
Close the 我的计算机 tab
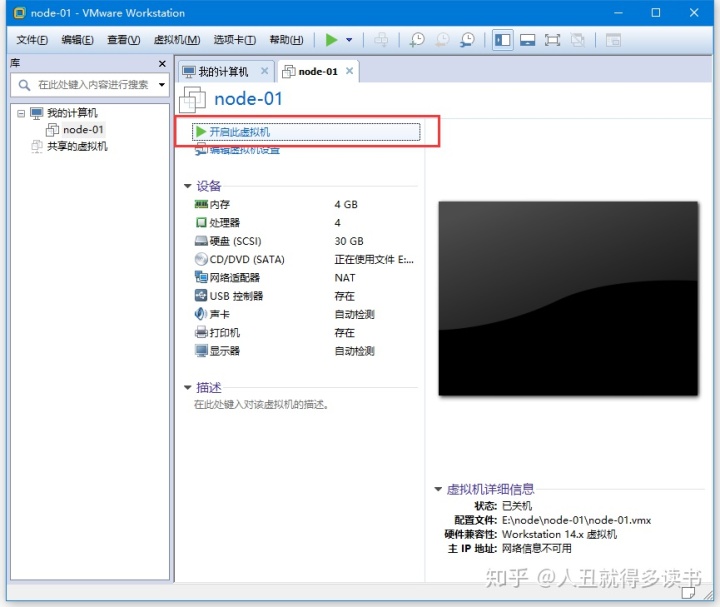coord(264,71)
